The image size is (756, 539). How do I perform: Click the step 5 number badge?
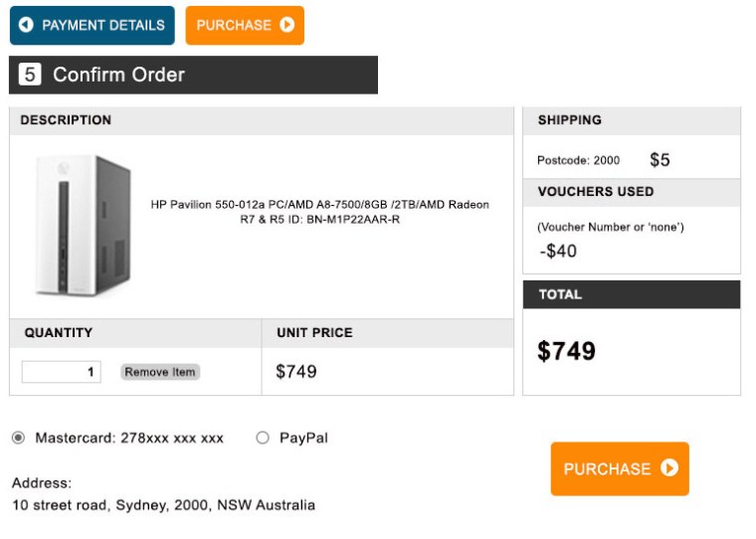pyautogui.click(x=30, y=75)
